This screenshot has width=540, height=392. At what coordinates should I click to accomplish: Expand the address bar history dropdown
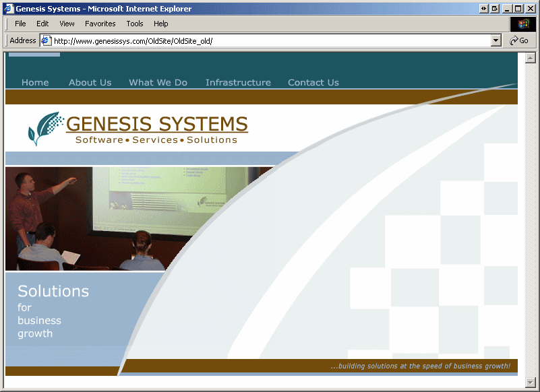[496, 40]
